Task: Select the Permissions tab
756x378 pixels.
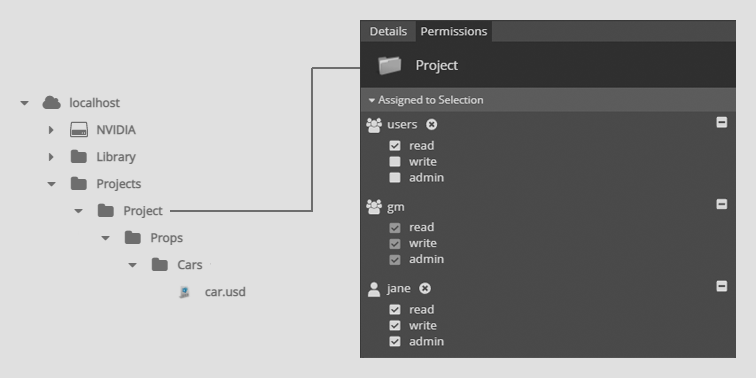Action: 454,31
